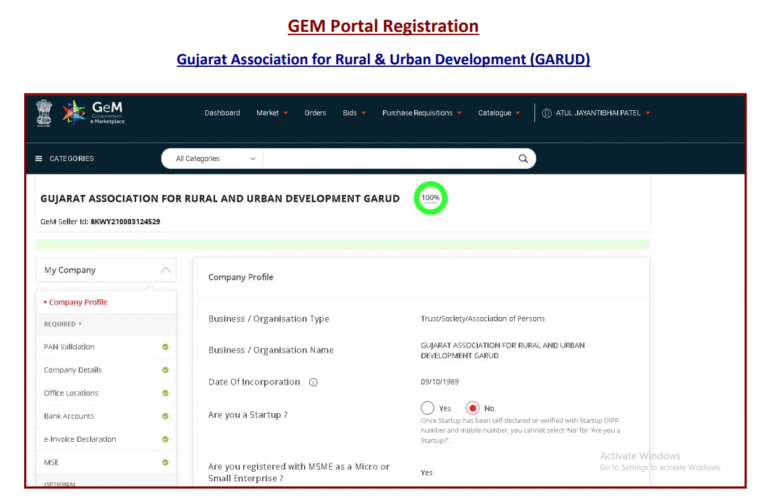Click the green profile progress bar

tap(342, 244)
